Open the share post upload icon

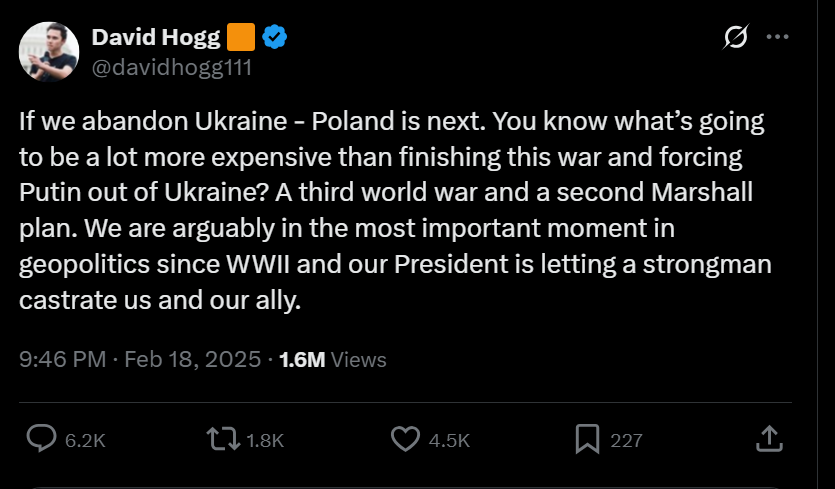pyautogui.click(x=769, y=438)
